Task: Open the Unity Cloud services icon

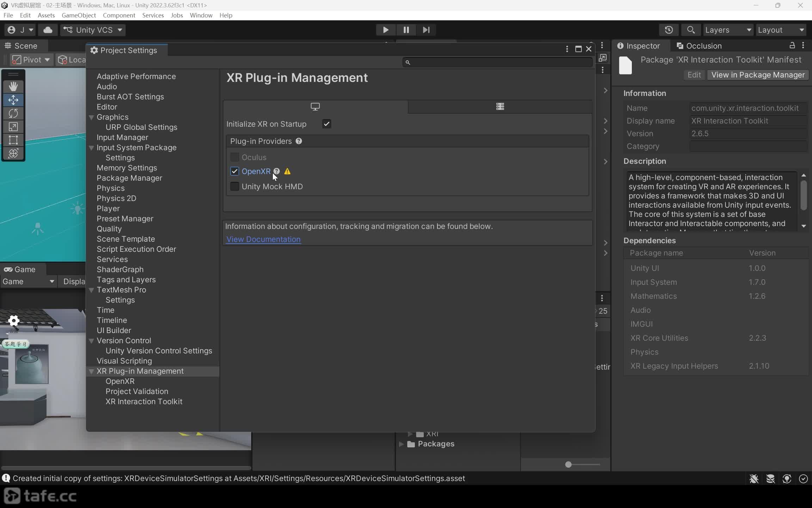Action: coord(48,30)
